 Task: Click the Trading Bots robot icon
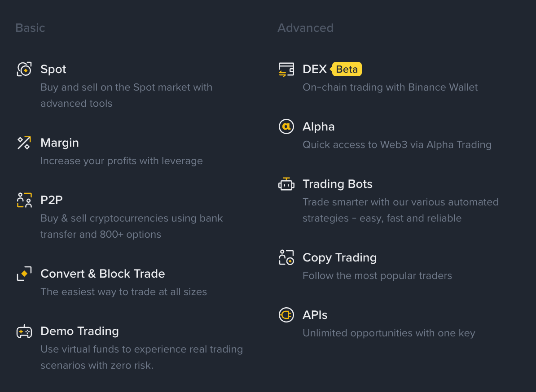286,184
